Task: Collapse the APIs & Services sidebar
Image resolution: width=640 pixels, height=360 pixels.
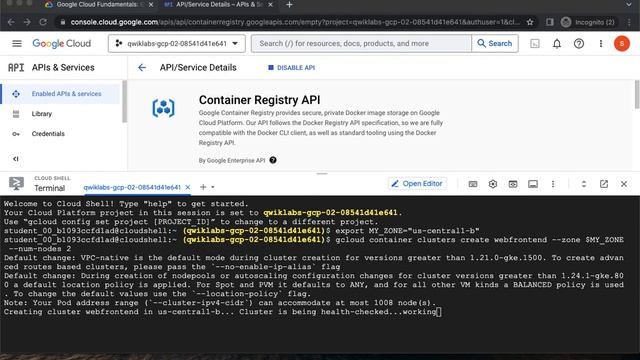Action: tap(16, 159)
